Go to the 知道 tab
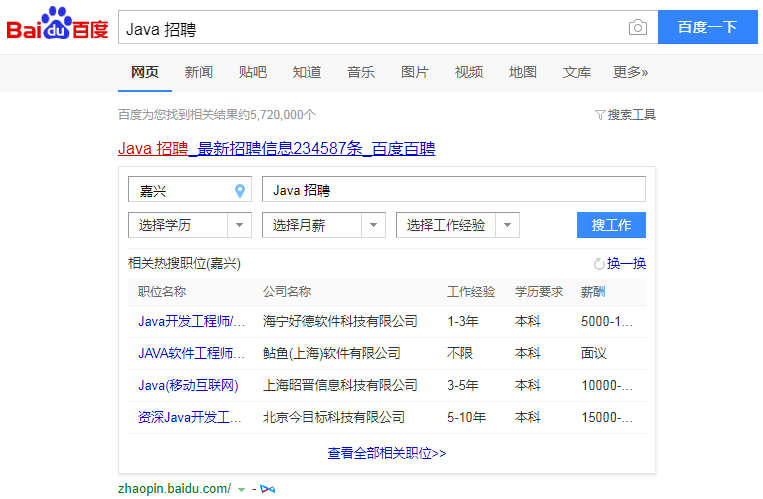This screenshot has width=763, height=499. click(x=307, y=73)
